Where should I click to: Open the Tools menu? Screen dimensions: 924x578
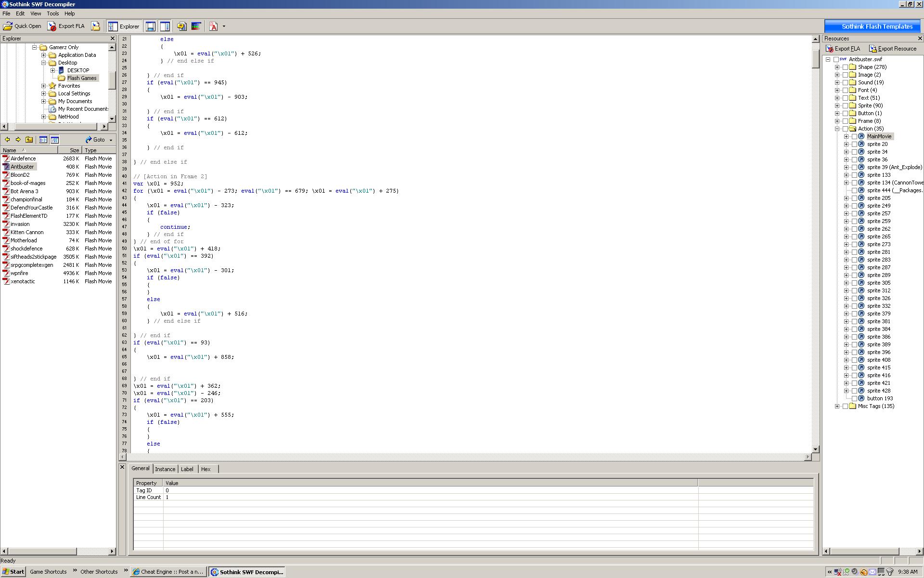[x=52, y=13]
